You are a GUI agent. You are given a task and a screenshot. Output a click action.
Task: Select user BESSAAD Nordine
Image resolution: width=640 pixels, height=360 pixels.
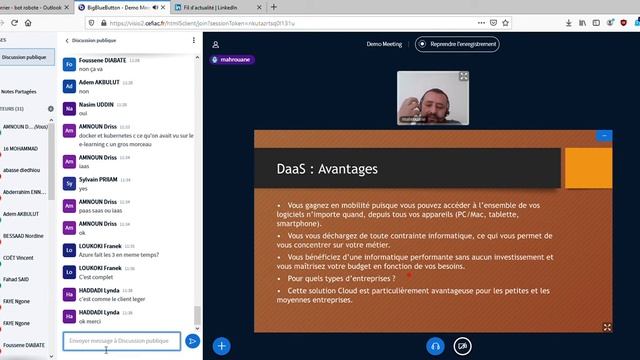[x=23, y=236]
